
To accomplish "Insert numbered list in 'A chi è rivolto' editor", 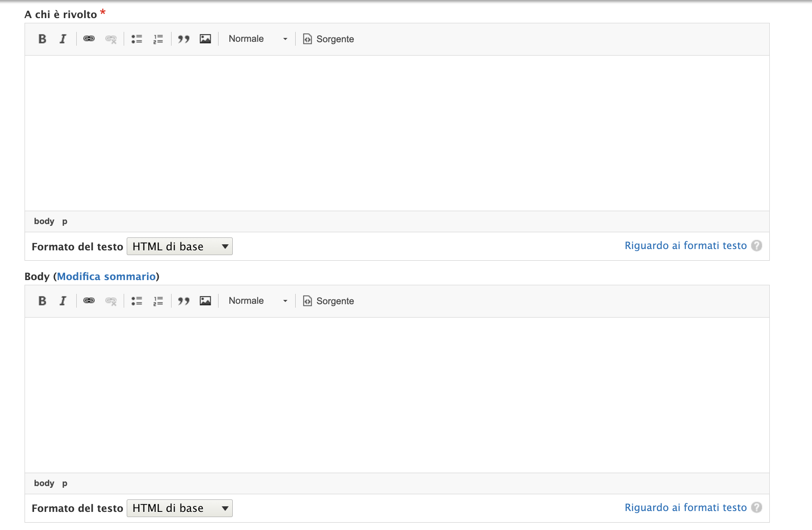I will click(x=158, y=39).
